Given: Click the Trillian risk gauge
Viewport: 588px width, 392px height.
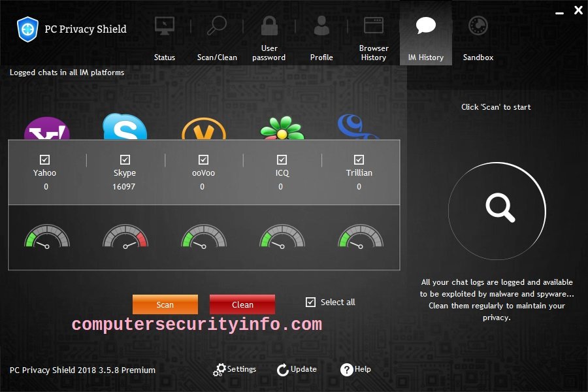Looking at the screenshot, I should tap(361, 237).
